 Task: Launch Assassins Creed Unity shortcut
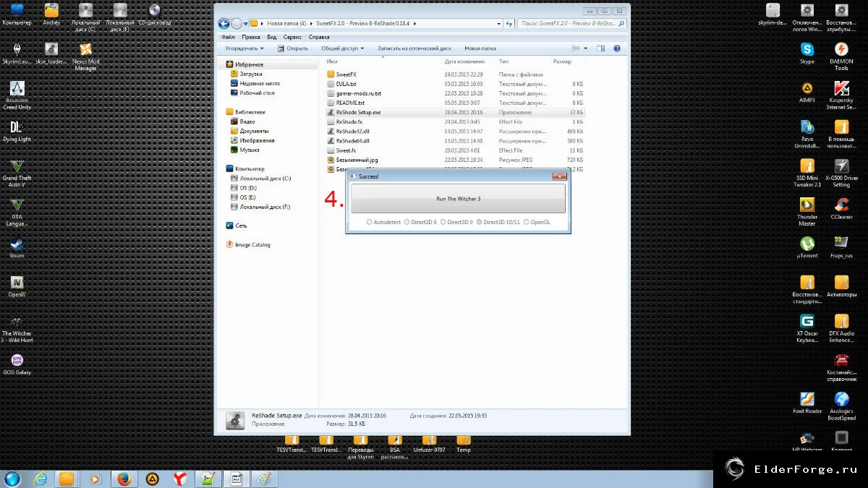[x=17, y=95]
